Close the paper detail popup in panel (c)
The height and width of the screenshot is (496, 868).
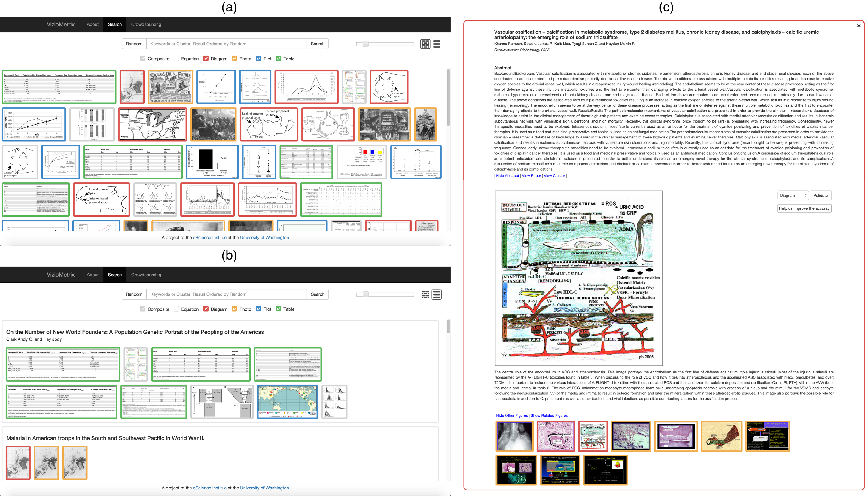click(x=859, y=26)
